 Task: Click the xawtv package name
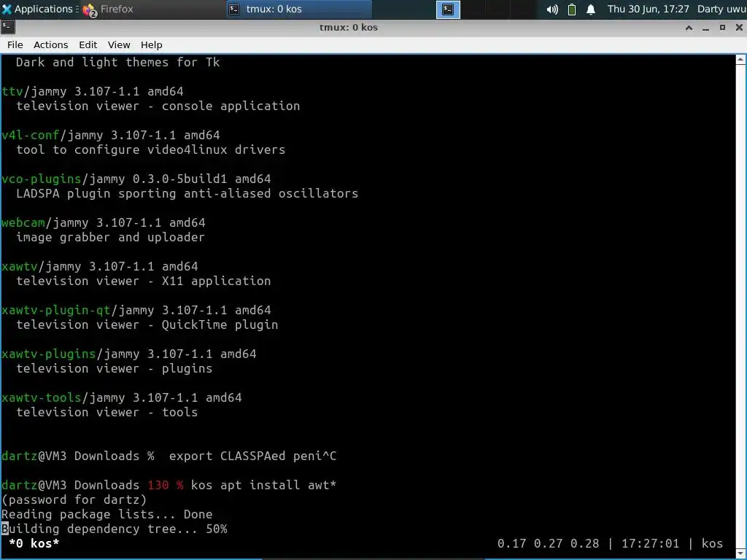pyautogui.click(x=19, y=266)
